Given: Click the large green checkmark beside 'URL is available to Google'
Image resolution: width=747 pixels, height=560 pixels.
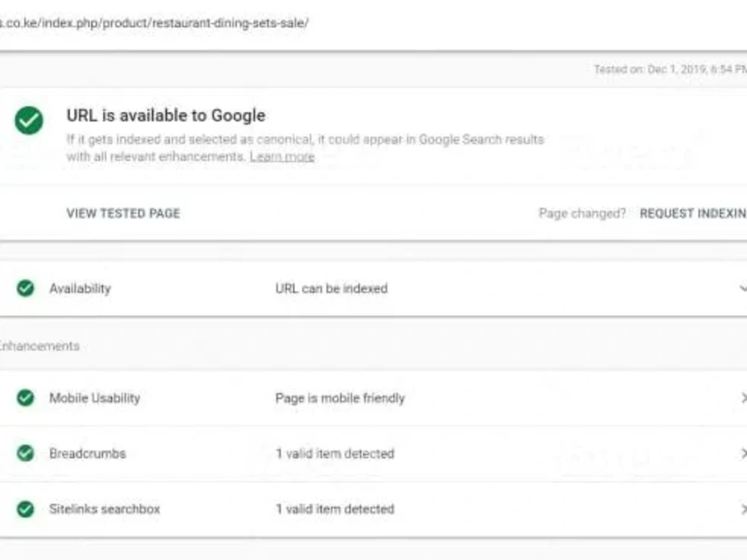Looking at the screenshot, I should pos(28,120).
